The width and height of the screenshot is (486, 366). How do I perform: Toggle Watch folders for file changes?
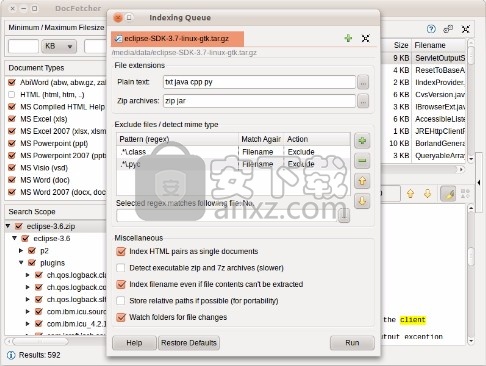point(121,317)
